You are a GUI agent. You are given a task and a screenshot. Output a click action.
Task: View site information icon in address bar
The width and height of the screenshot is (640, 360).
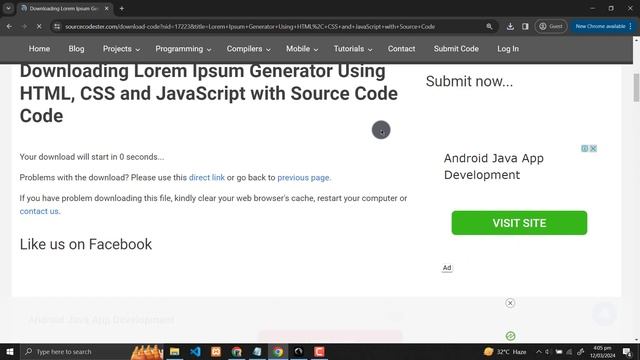coord(57,27)
